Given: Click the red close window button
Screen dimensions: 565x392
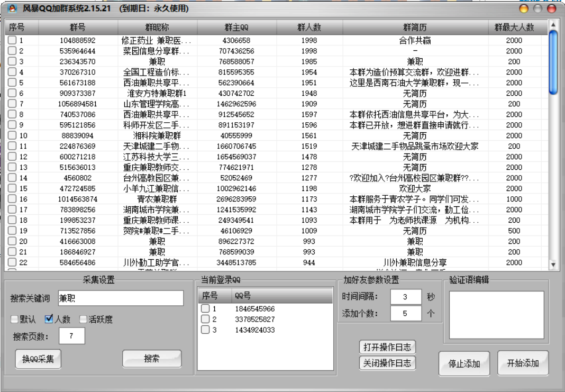Looking at the screenshot, I should pos(552,8).
